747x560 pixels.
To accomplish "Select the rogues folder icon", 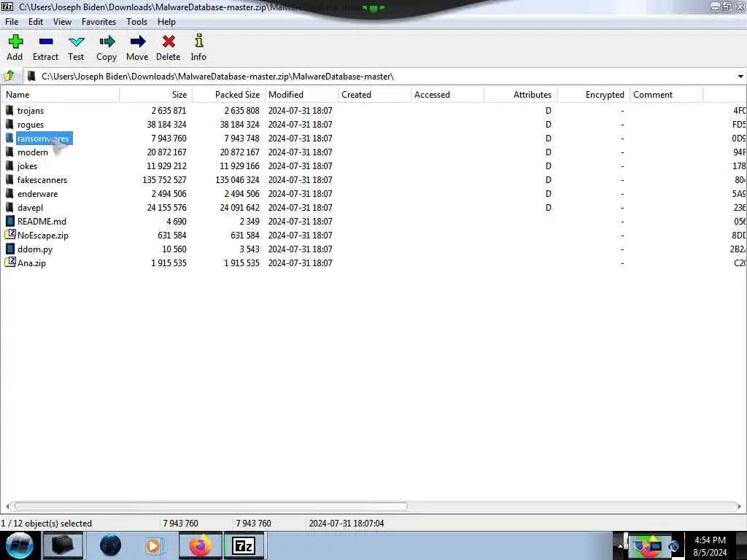I will (x=9, y=124).
